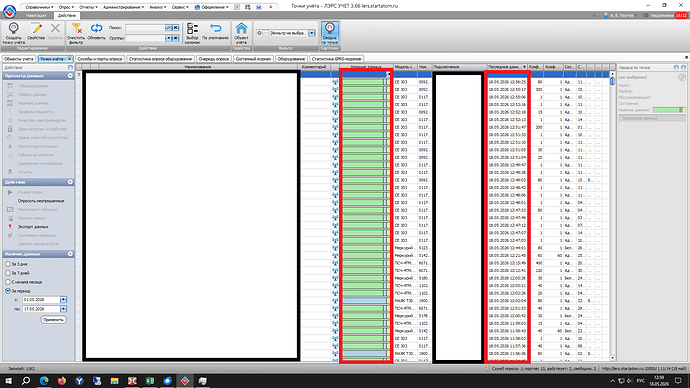Switch to the Системный журнал tab

click(253, 59)
